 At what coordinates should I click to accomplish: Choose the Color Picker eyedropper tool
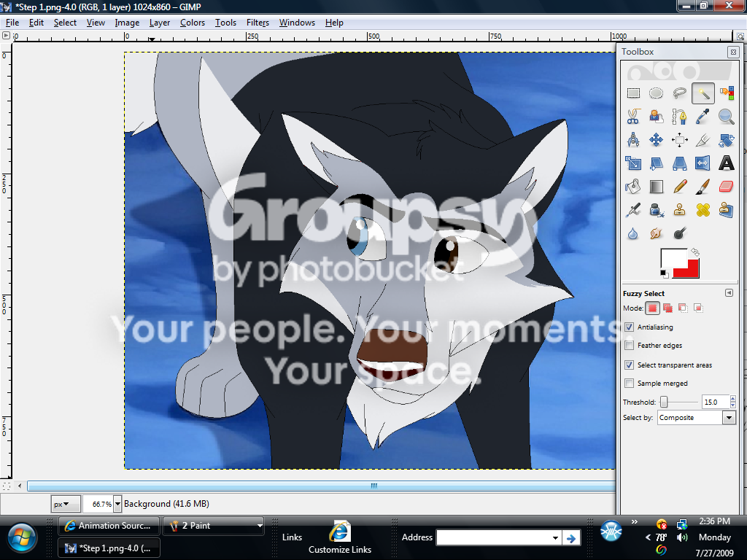(703, 117)
